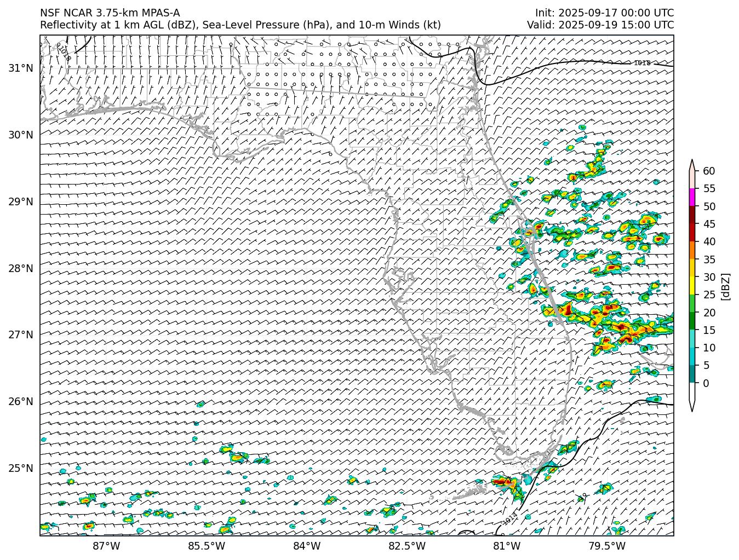Click the Init: 2025-09-17 00:00 UTC text
The height and width of the screenshot is (560, 739).
[x=604, y=13]
